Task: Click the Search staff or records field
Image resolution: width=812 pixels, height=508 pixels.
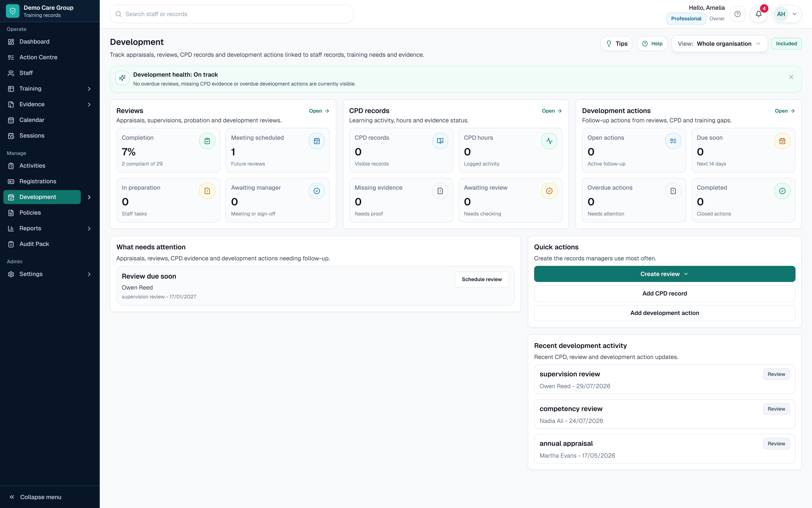Action: [x=232, y=14]
